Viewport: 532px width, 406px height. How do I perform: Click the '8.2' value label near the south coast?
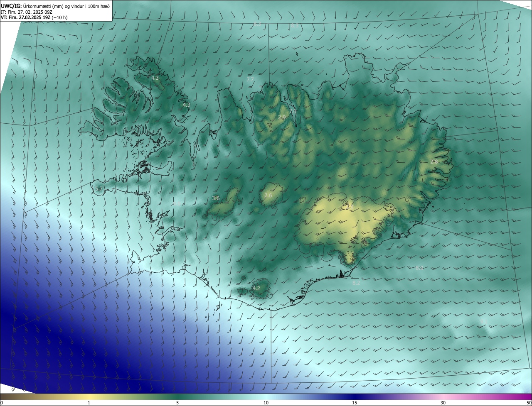pos(356,283)
